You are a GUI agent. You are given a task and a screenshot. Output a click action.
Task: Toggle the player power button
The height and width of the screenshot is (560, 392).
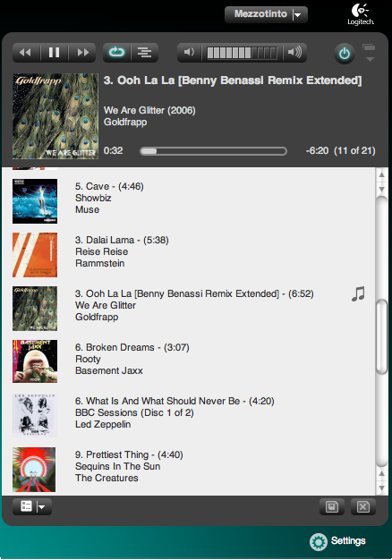[x=344, y=54]
